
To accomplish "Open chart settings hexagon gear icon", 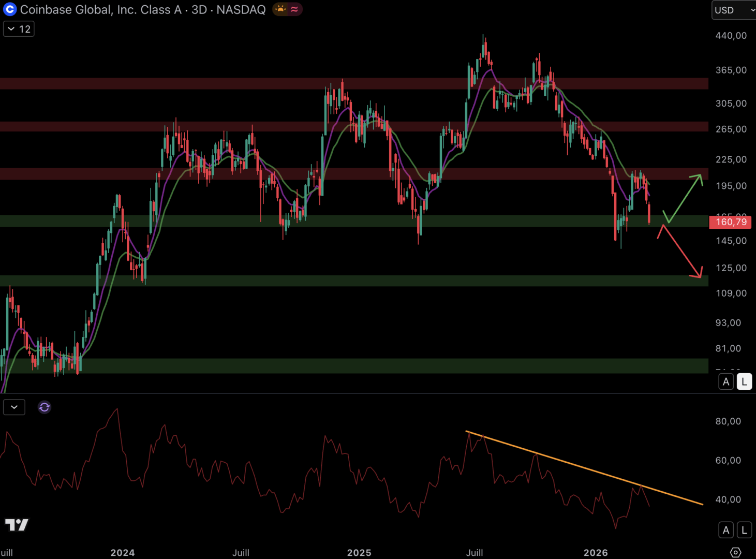I will pos(735,552).
